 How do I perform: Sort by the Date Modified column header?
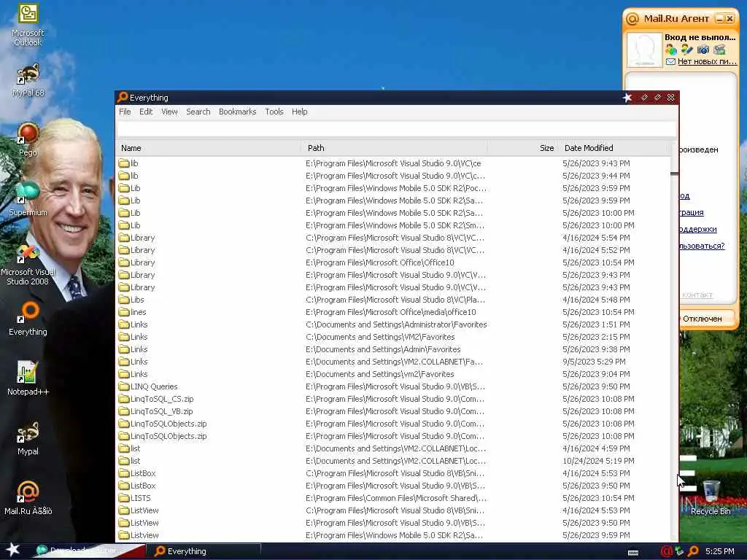[x=614, y=148]
